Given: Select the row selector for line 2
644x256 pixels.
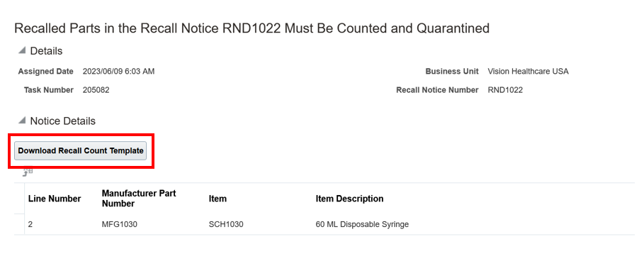Looking at the screenshot, I should pos(19,224).
